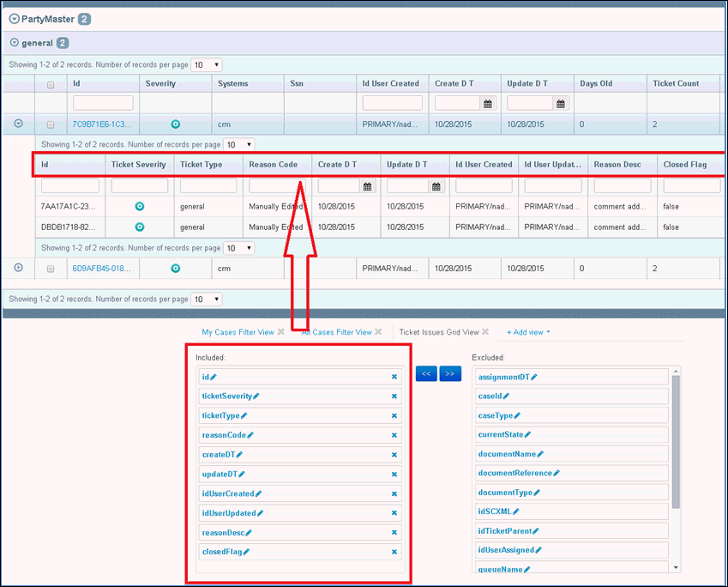Image resolution: width=728 pixels, height=587 pixels.
Task: Check the row checkbox for 7C9B71E6 case
Action: pos(51,124)
